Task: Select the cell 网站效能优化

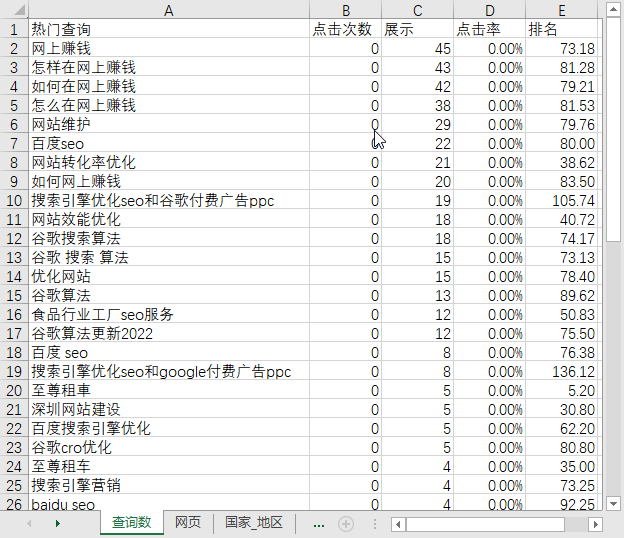Action: (x=169, y=219)
